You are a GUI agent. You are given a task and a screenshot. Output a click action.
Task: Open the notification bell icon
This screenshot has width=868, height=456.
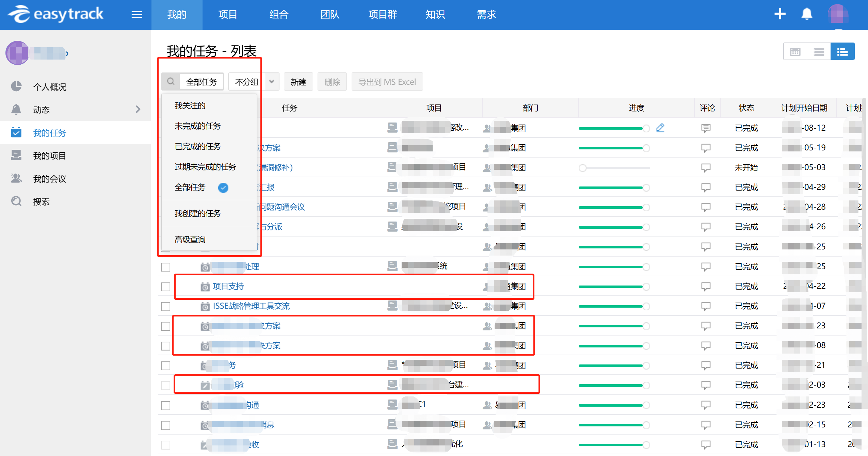[806, 14]
